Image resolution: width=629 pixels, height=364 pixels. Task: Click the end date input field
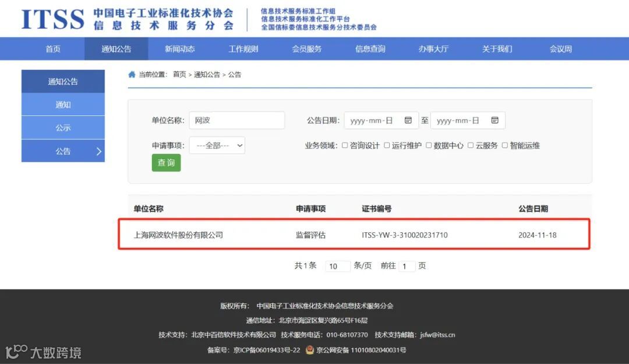coord(468,120)
